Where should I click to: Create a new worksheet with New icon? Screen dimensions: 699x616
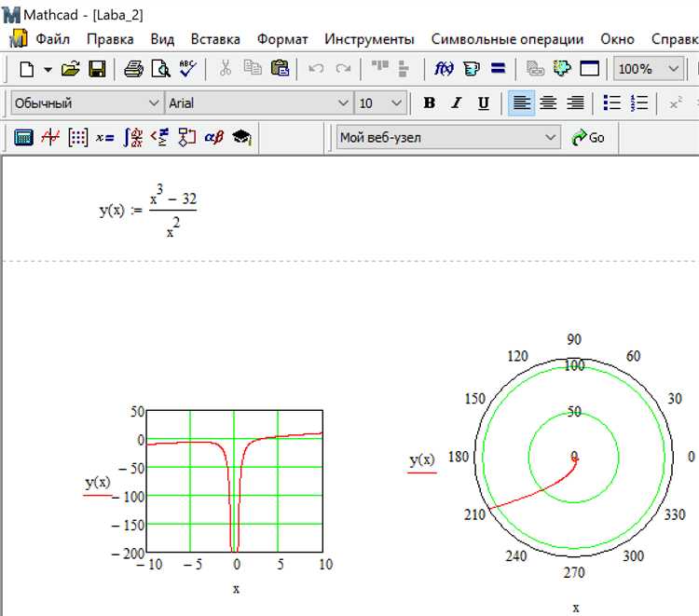27,69
